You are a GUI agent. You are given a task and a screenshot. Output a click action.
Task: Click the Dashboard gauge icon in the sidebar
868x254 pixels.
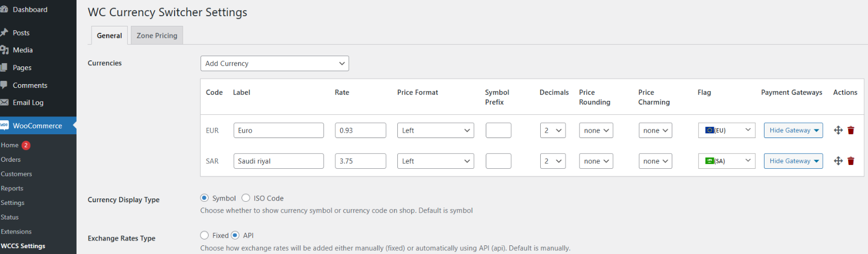[x=4, y=10]
